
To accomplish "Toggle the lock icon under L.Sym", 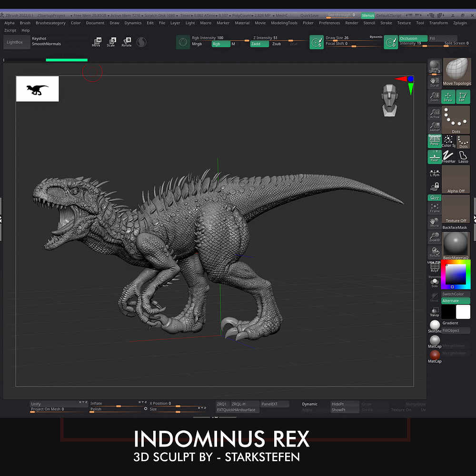I will tap(435, 186).
